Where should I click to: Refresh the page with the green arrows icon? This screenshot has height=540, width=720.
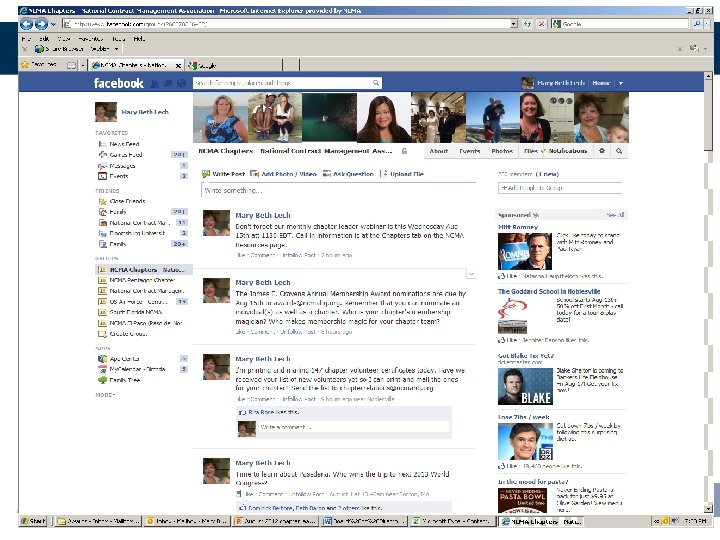tap(528, 24)
